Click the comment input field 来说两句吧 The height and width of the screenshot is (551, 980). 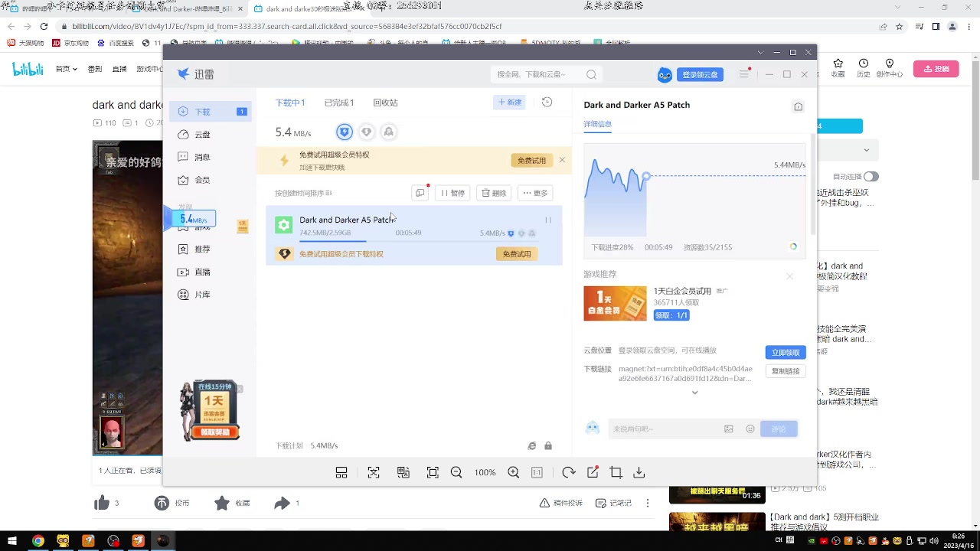(x=666, y=429)
